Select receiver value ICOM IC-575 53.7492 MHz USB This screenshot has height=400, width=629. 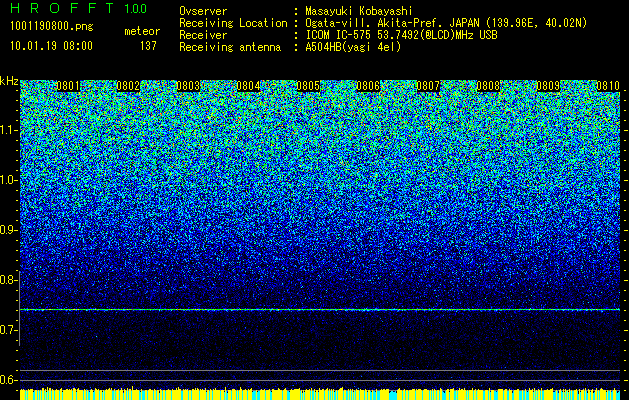click(x=401, y=35)
